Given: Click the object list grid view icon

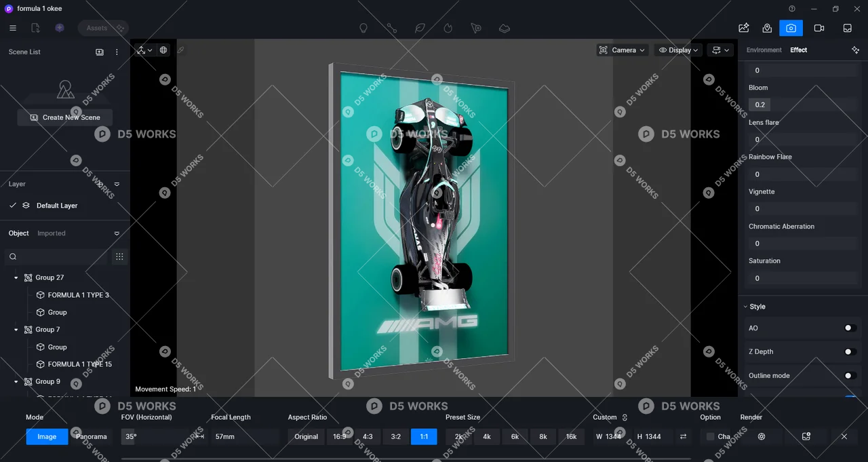Looking at the screenshot, I should (119, 256).
